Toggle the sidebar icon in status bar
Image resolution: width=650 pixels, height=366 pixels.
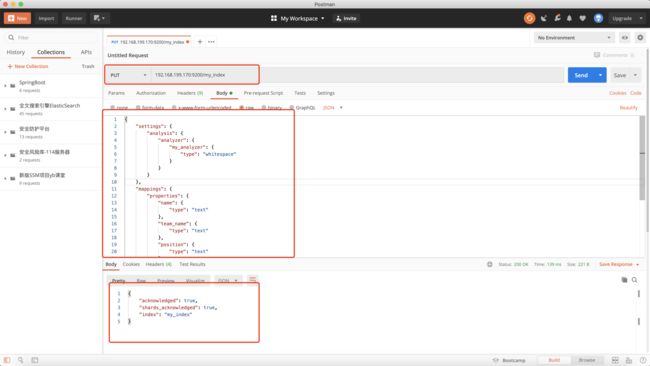coord(7,360)
